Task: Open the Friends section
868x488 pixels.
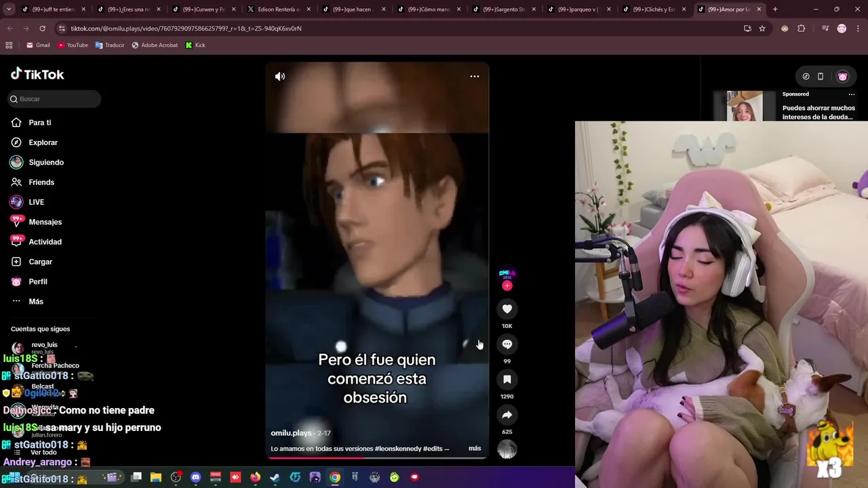Action: click(x=41, y=182)
